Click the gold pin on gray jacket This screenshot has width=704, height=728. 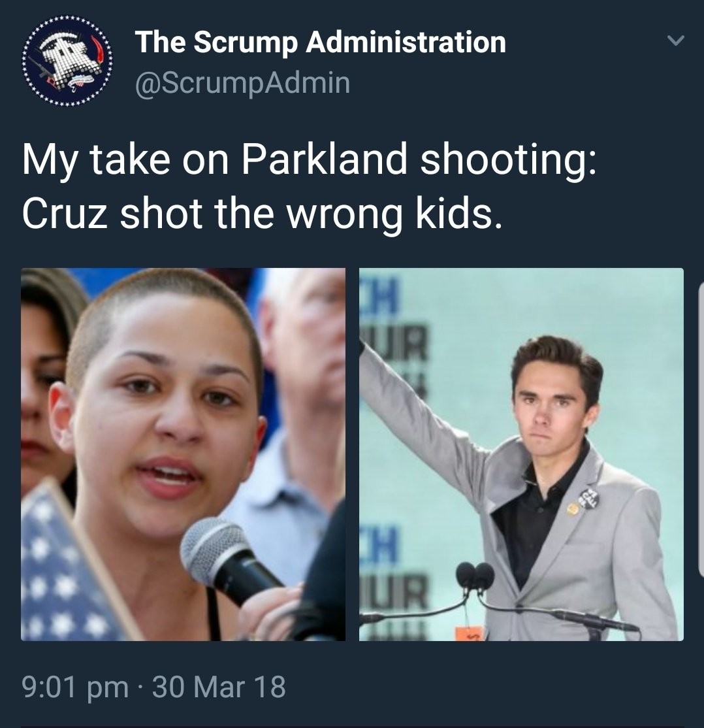(x=573, y=509)
